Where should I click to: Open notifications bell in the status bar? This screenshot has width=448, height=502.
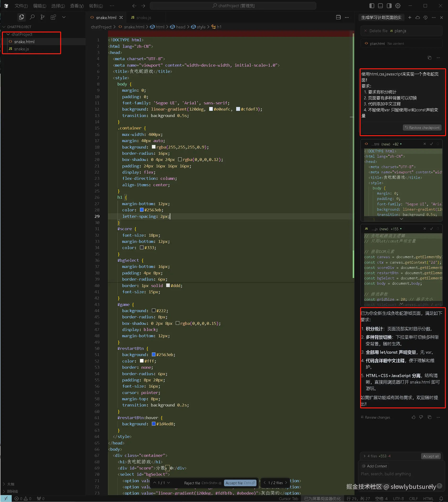(441, 499)
